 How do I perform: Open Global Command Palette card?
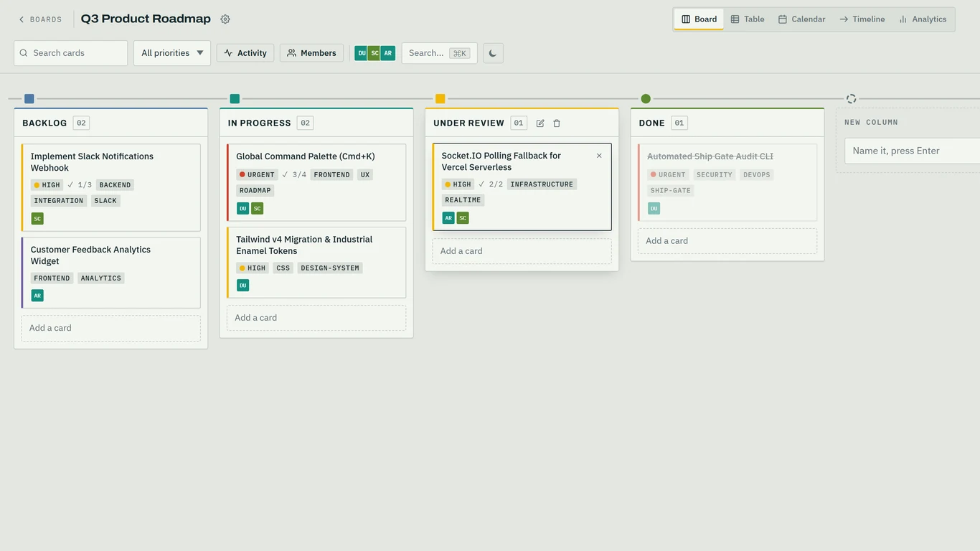(x=316, y=183)
